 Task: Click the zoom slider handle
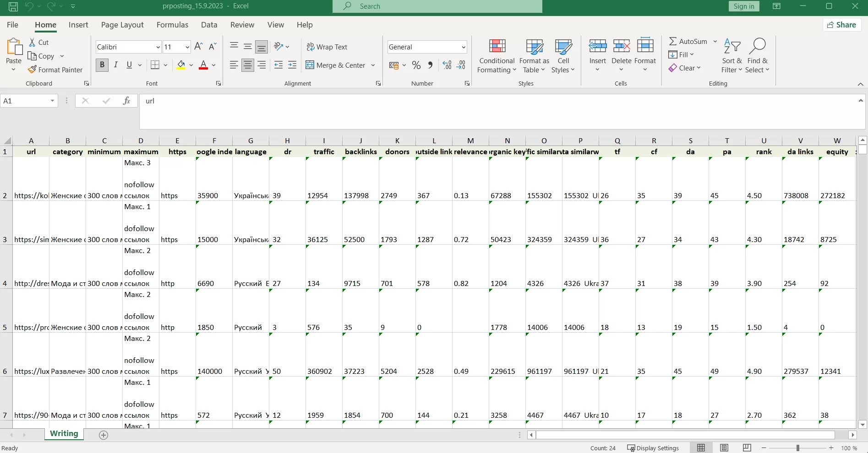tap(797, 448)
